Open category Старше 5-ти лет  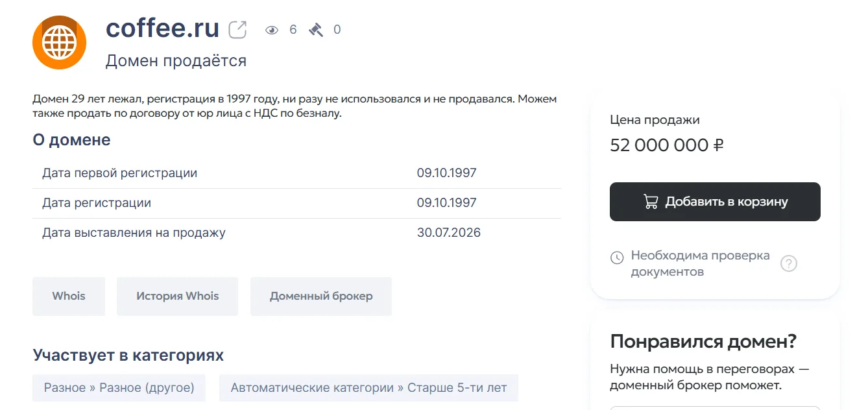pyautogui.click(x=368, y=388)
